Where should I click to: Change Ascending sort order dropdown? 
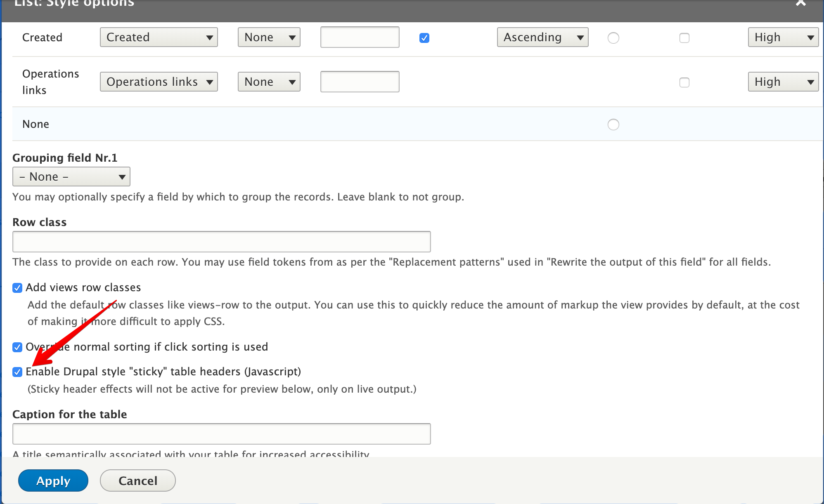[x=542, y=37]
